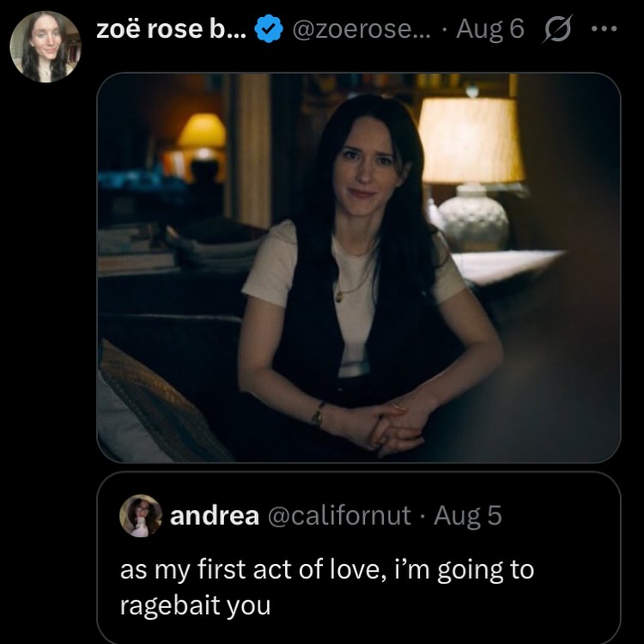
Task: Tap andrea's small avatar in quoted tweet
Action: coord(141,515)
